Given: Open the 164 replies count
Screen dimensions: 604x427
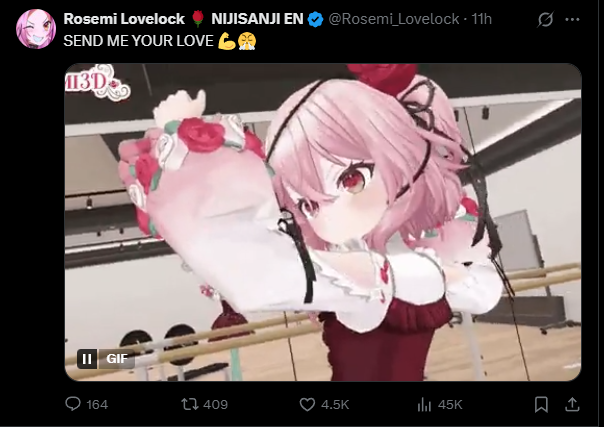Looking at the screenshot, I should [97, 404].
